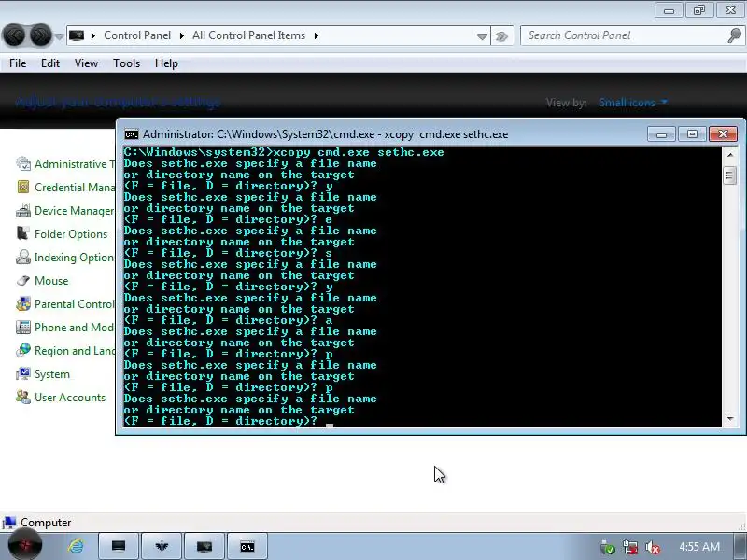Click the cmd scrollbar up arrow
Image resolution: width=747 pixels, height=560 pixels.
[730, 155]
